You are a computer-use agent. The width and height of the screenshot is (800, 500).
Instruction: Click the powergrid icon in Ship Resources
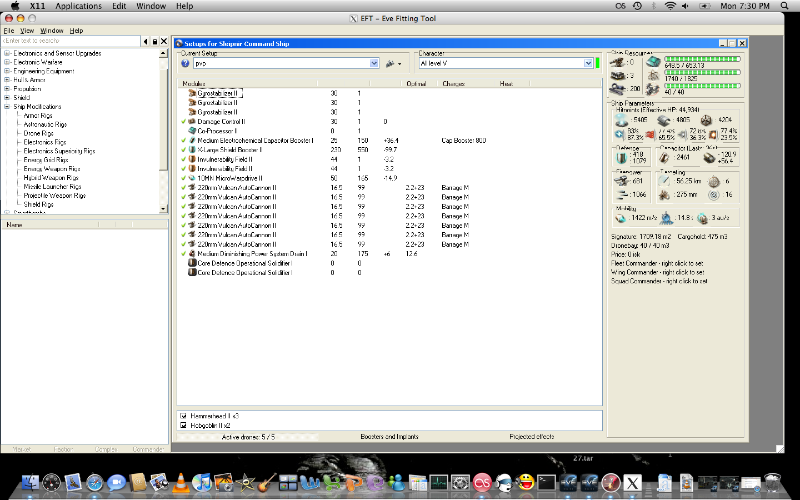point(653,76)
